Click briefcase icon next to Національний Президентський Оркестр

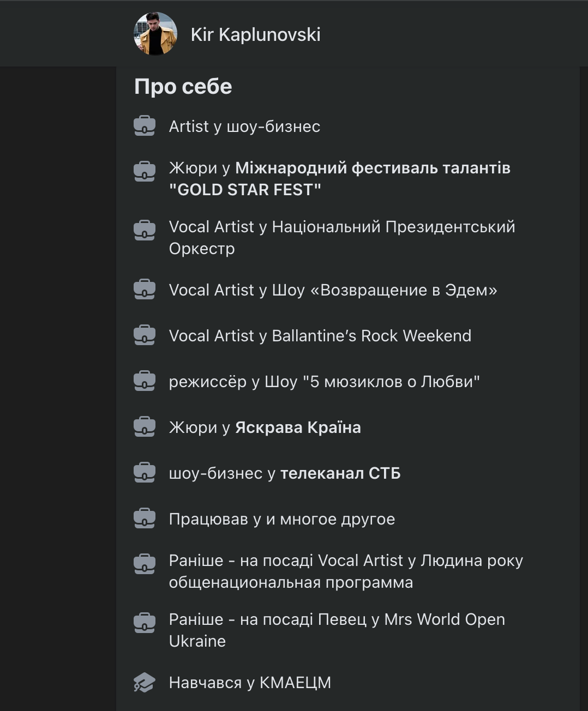click(145, 230)
